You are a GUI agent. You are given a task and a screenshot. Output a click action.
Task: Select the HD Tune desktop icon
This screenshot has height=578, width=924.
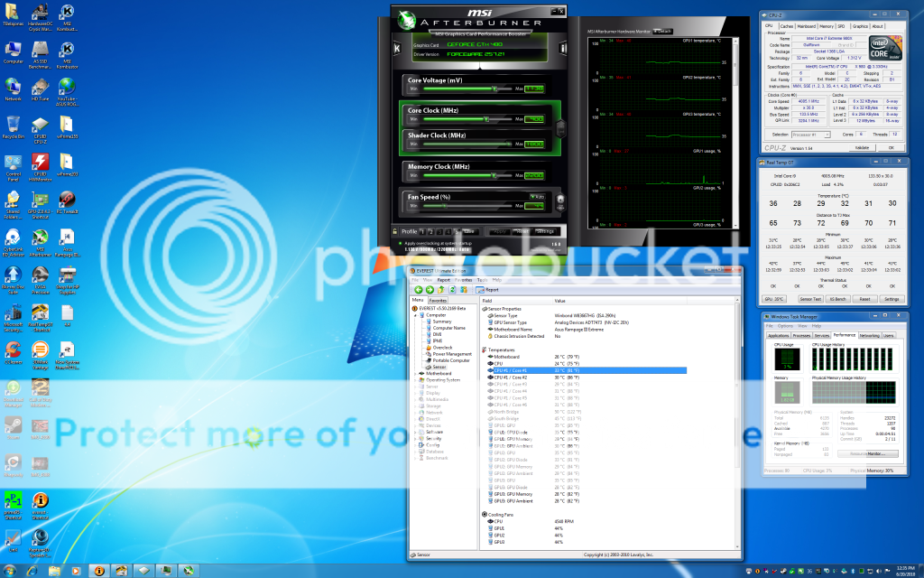click(40, 89)
